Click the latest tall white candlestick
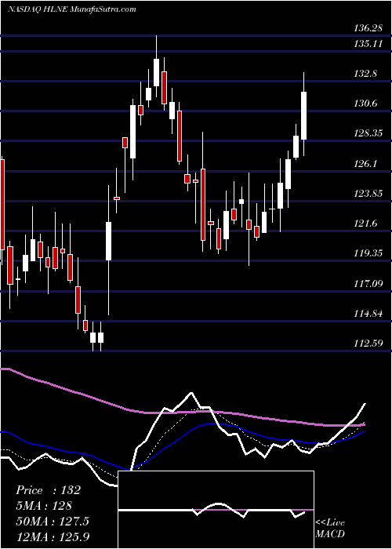Screen dimensions: 392x549 (x=304, y=115)
